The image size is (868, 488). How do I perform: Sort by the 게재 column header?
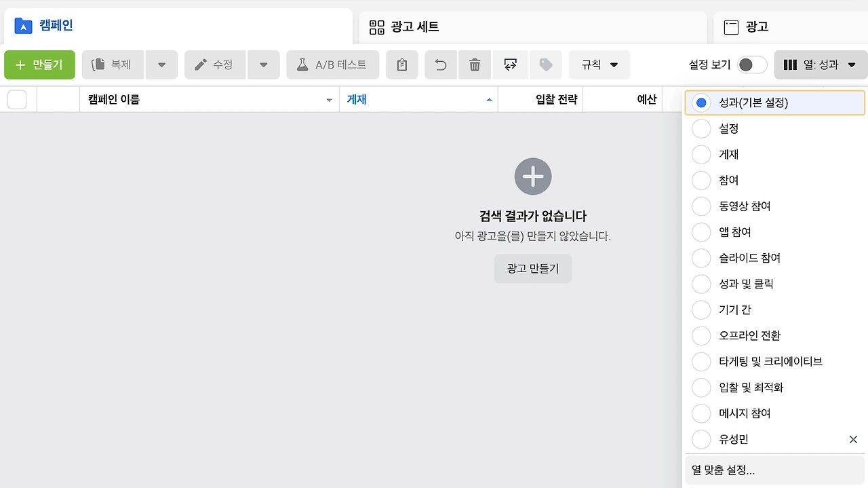[x=418, y=100]
